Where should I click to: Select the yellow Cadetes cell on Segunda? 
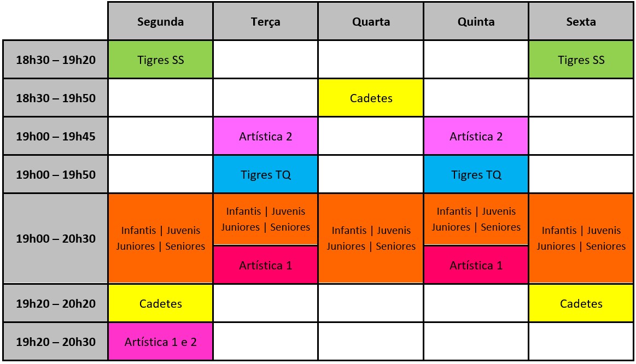pos(160,303)
